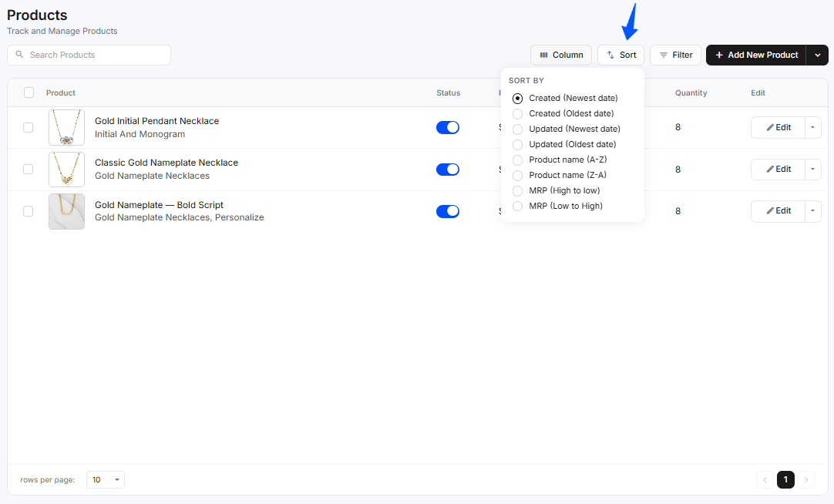834x504 pixels.
Task: Select Product name (Z-A) sort option
Action: [560, 176]
